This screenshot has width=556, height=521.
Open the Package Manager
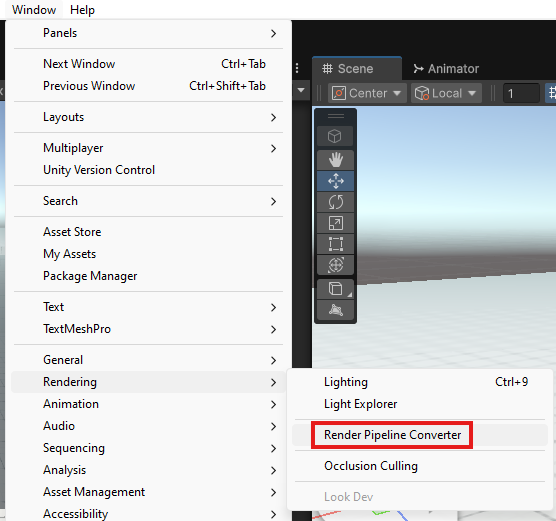pyautogui.click(x=148, y=276)
